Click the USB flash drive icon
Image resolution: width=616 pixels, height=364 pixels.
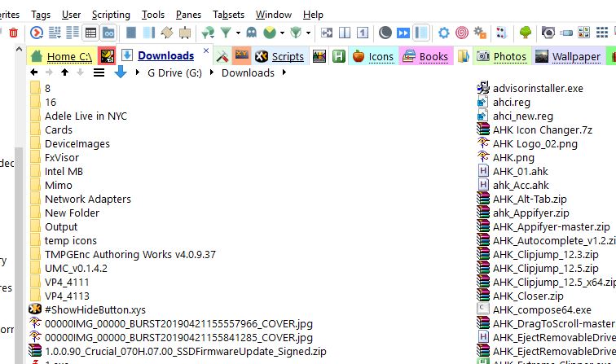tap(566, 33)
